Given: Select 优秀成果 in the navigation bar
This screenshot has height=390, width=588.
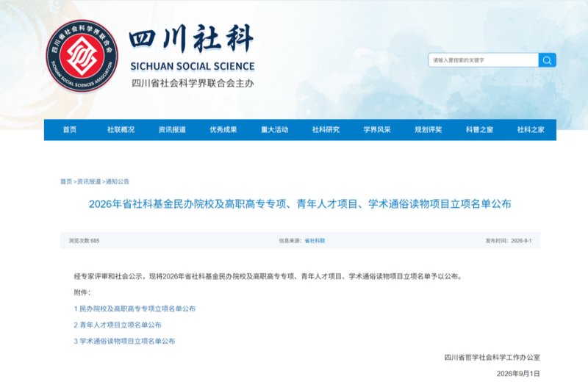Looking at the screenshot, I should coord(223,129).
